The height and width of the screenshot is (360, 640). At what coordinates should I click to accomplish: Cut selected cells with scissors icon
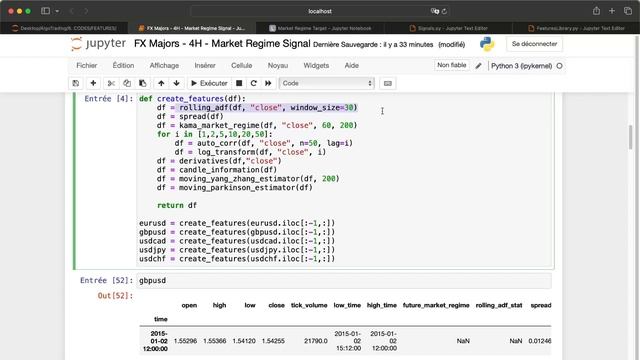pos(111,83)
